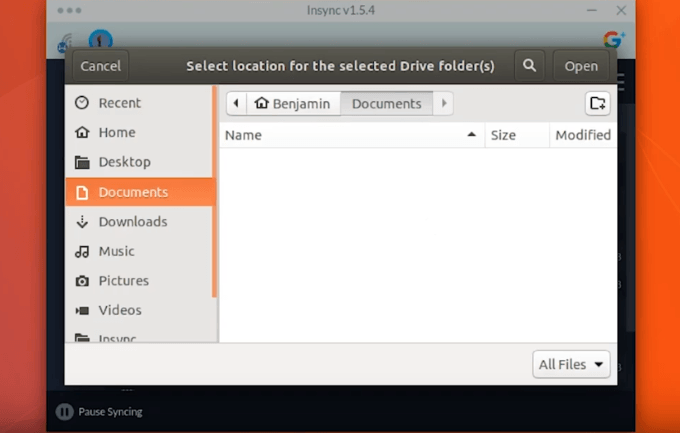Select the Documents breadcrumb button
The width and height of the screenshot is (680, 433).
(x=386, y=103)
